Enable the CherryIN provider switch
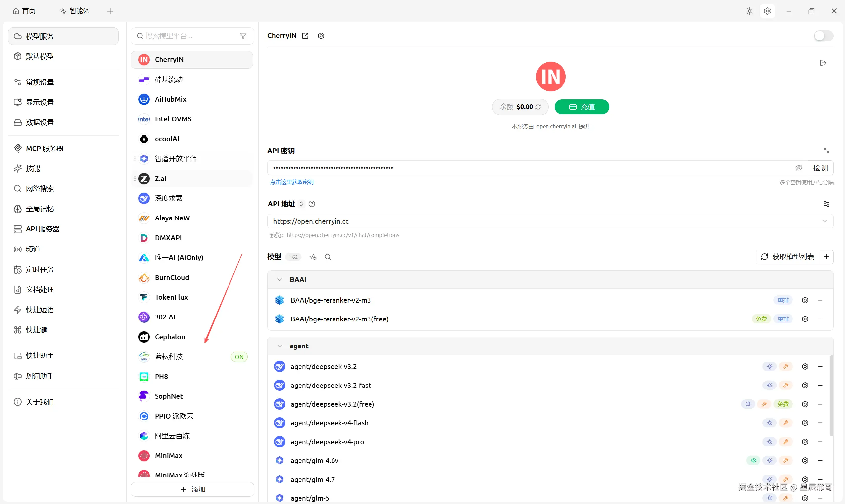845x504 pixels. [x=823, y=36]
